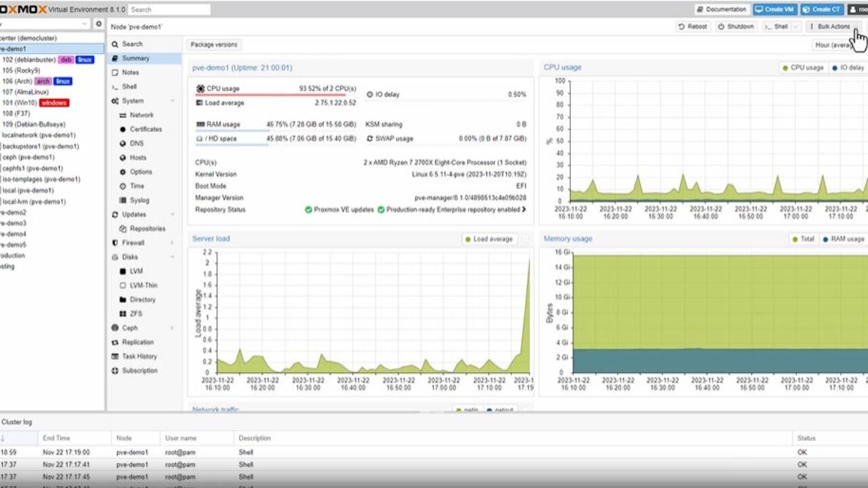Click the Reboot node button
The image size is (868, 488).
tap(693, 26)
